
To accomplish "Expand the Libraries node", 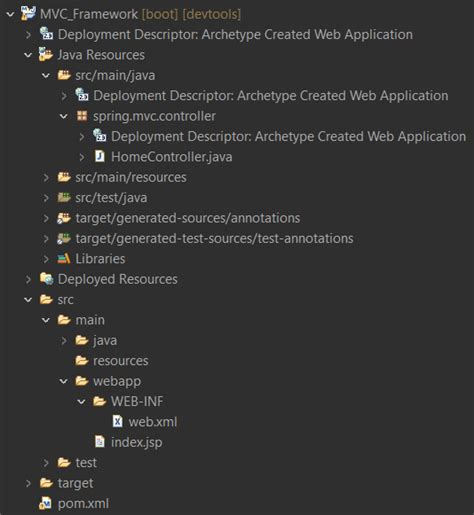I will point(46,259).
